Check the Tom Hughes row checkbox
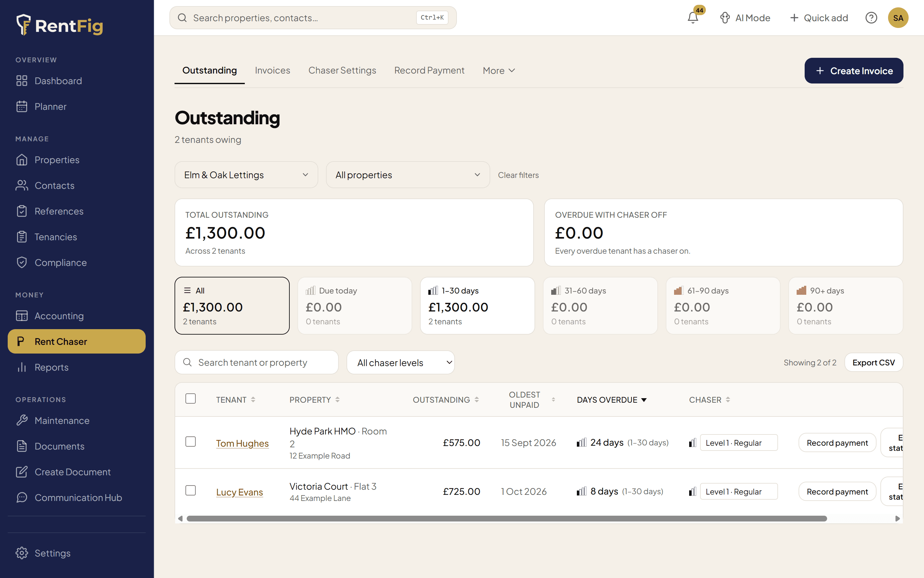924x578 pixels. [191, 442]
